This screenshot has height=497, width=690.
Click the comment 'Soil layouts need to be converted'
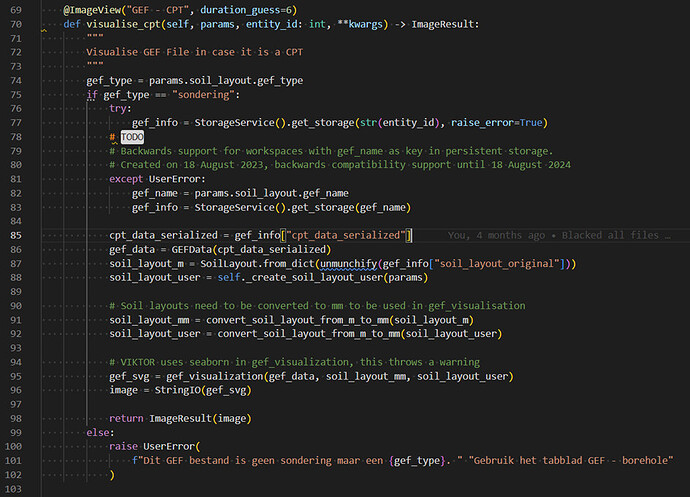(317, 306)
